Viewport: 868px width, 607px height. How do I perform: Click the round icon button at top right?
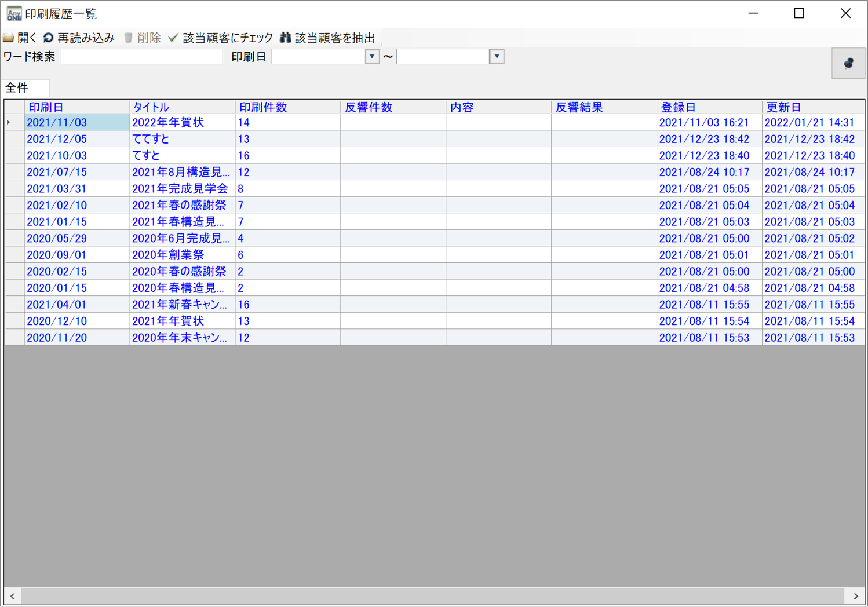point(848,63)
